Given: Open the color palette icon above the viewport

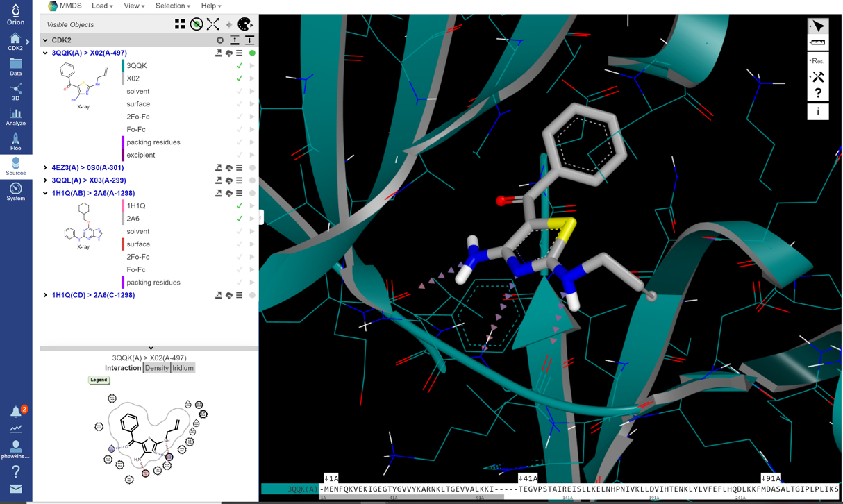Looking at the screenshot, I should click(x=244, y=24).
